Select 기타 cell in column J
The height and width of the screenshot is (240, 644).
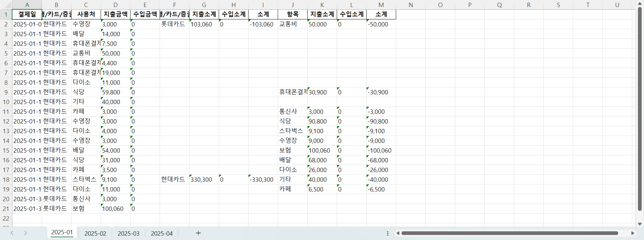tap(292, 179)
